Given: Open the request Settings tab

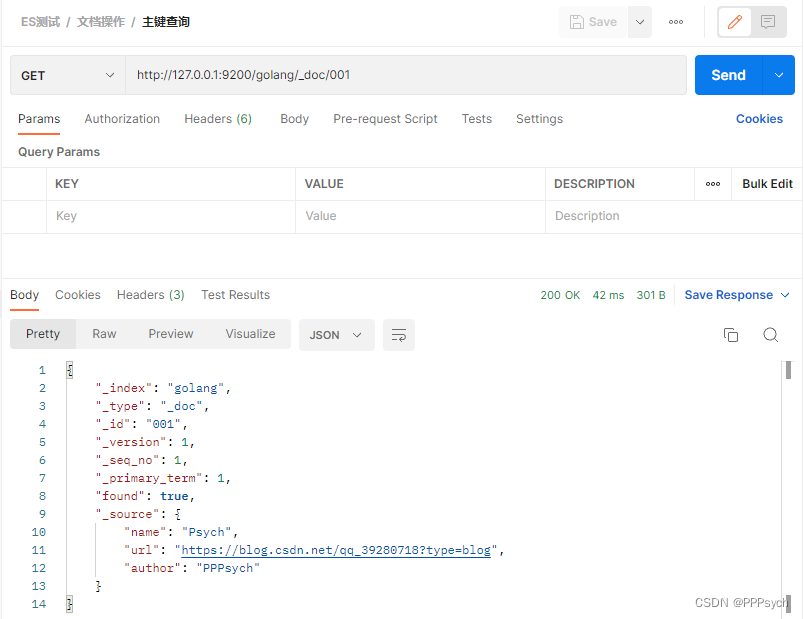Looking at the screenshot, I should [539, 119].
